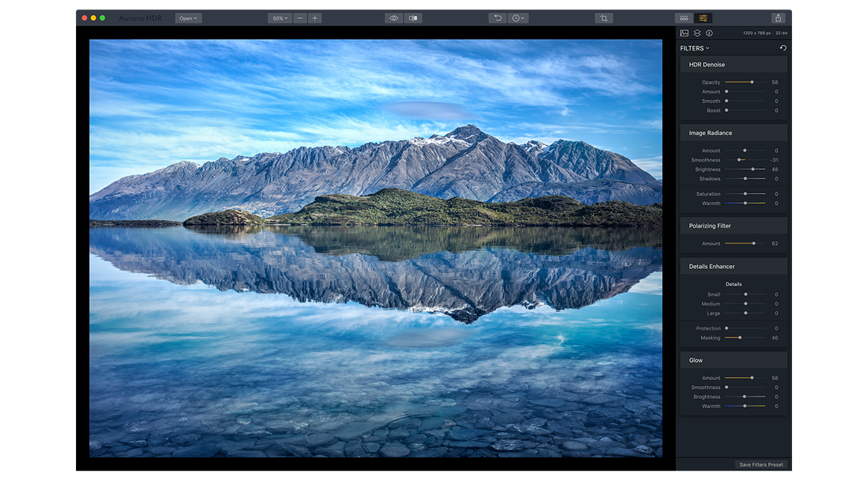Switch to the layers tab icon
Screen dimensions: 868x482
coord(697,33)
